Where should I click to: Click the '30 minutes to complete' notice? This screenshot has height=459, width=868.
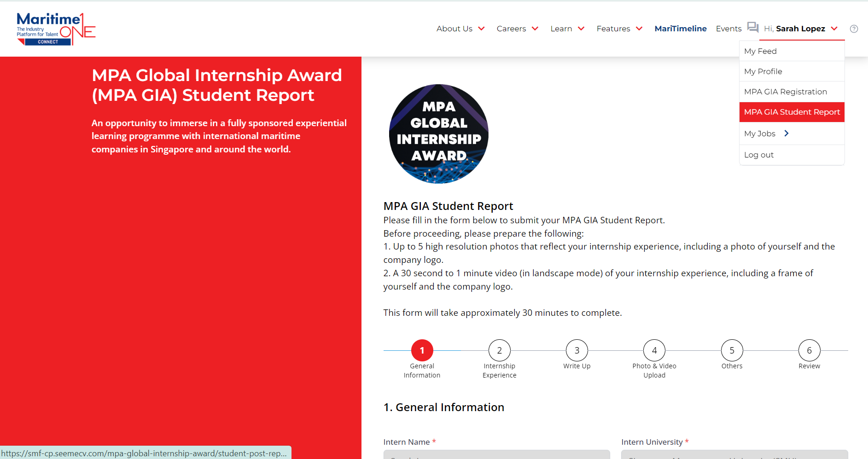click(502, 313)
